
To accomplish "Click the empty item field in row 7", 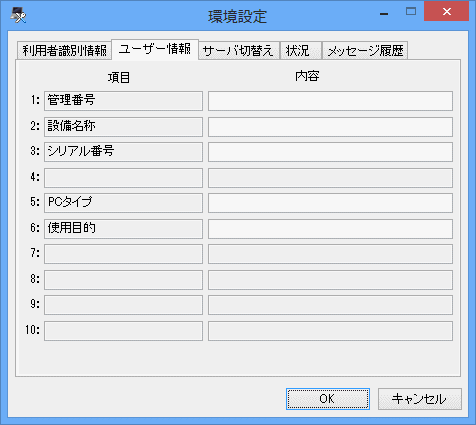I will [123, 254].
